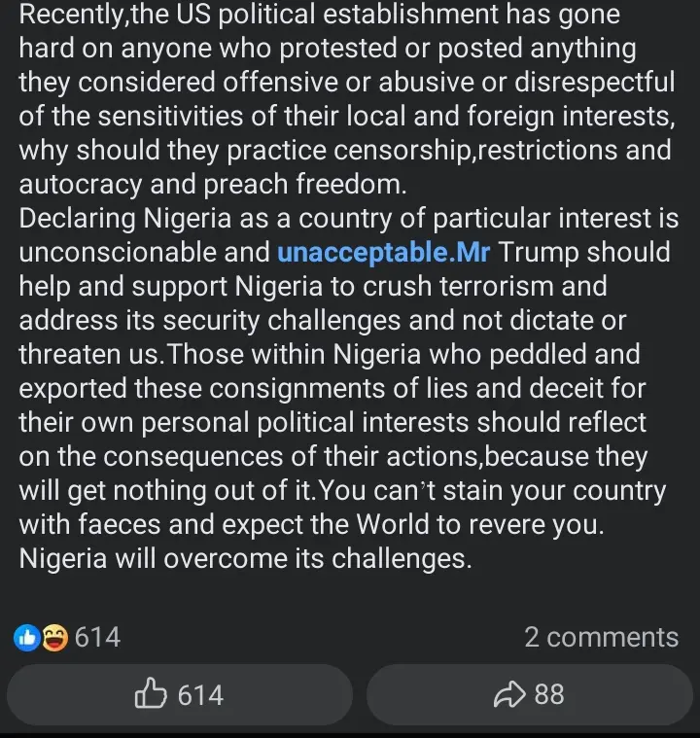Tap the thumbs-up icon in Like button
Viewport: 700px width, 738px height.
click(x=150, y=695)
